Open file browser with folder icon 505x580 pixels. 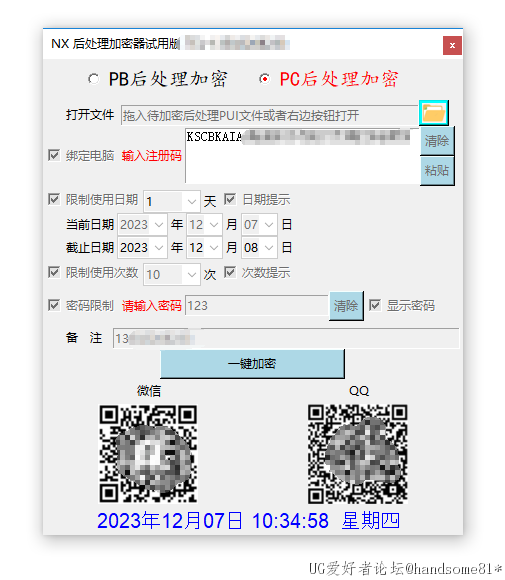pyautogui.click(x=434, y=112)
